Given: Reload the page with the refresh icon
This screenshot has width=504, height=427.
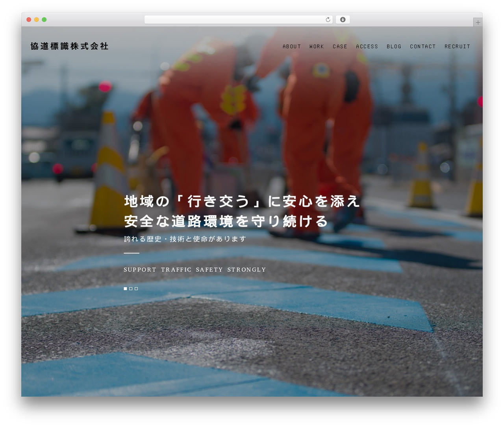Looking at the screenshot, I should [328, 20].
